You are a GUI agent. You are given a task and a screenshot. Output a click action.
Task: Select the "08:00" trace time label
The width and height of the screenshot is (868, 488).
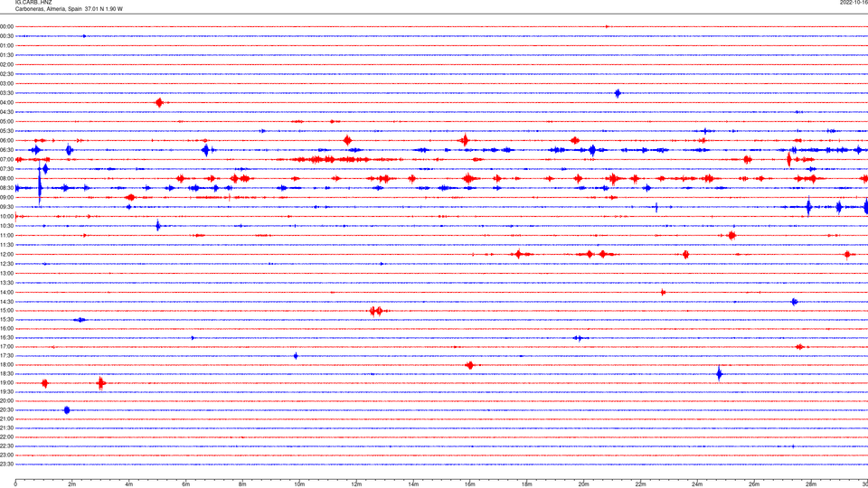(6, 178)
